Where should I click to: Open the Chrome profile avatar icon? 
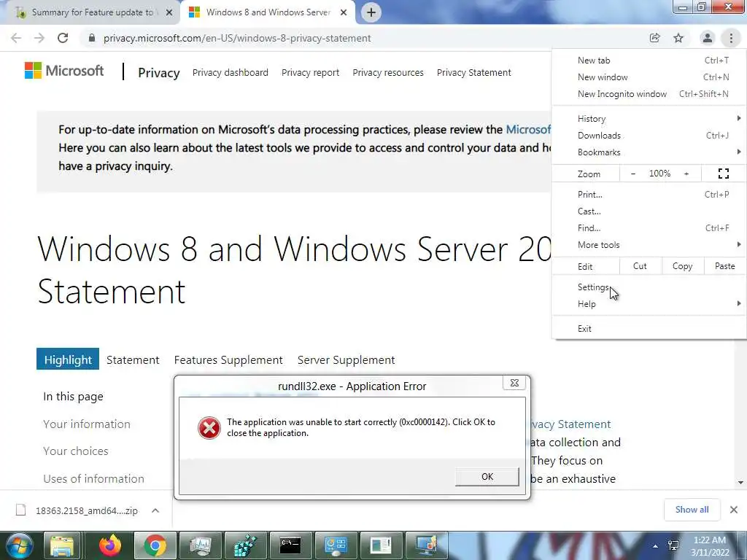tap(708, 38)
